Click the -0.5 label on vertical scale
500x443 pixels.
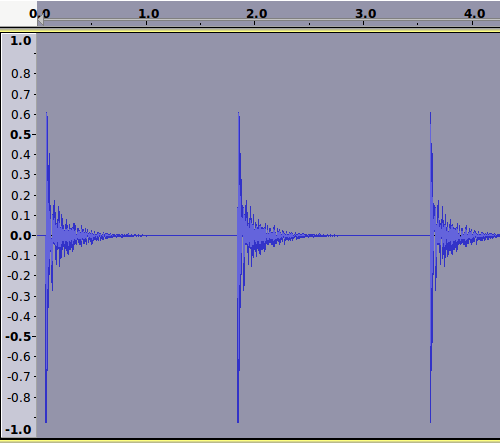tap(18, 337)
